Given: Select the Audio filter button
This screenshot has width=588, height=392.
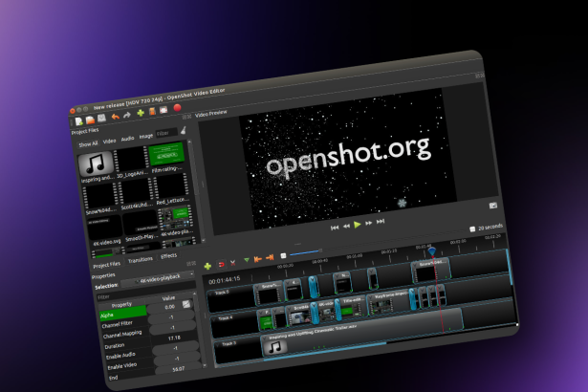Looking at the screenshot, I should coord(127,139).
